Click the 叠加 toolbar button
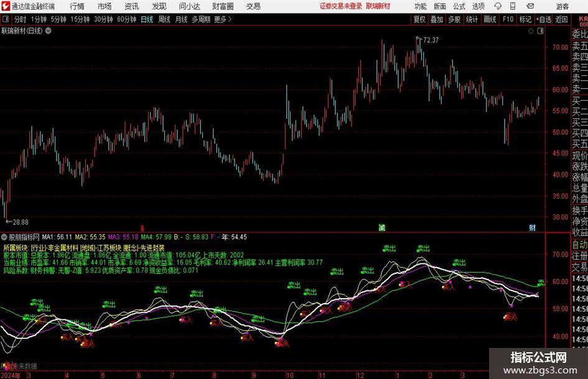This screenshot has width=588, height=379. coord(437,19)
